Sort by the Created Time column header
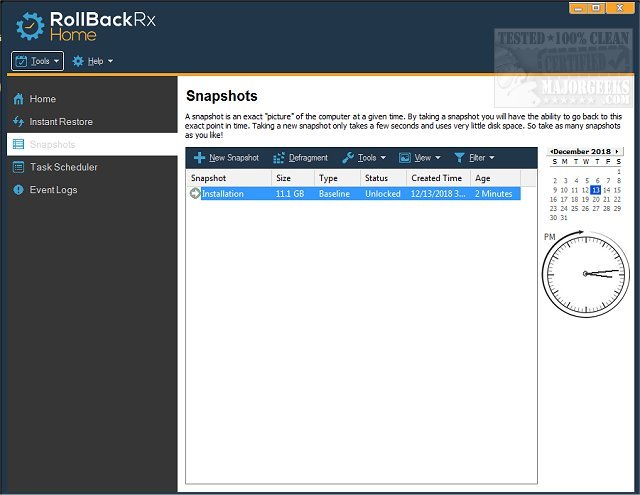Image resolution: width=640 pixels, height=495 pixels. (x=438, y=178)
